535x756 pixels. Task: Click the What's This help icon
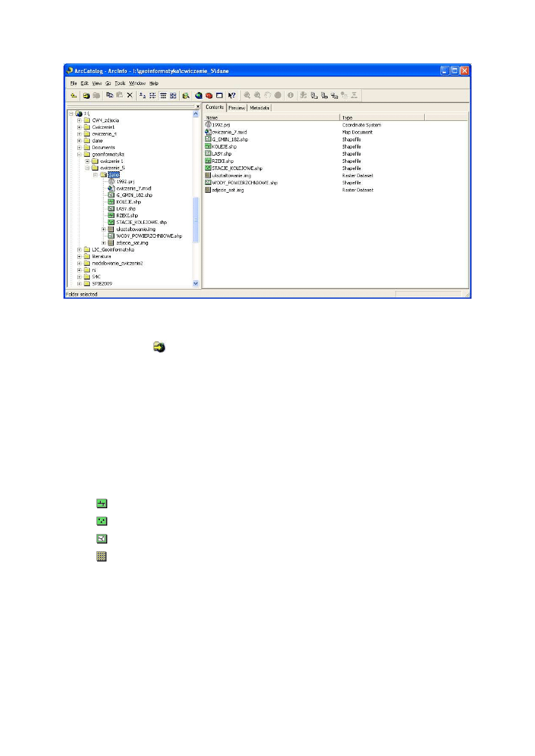pos(231,95)
